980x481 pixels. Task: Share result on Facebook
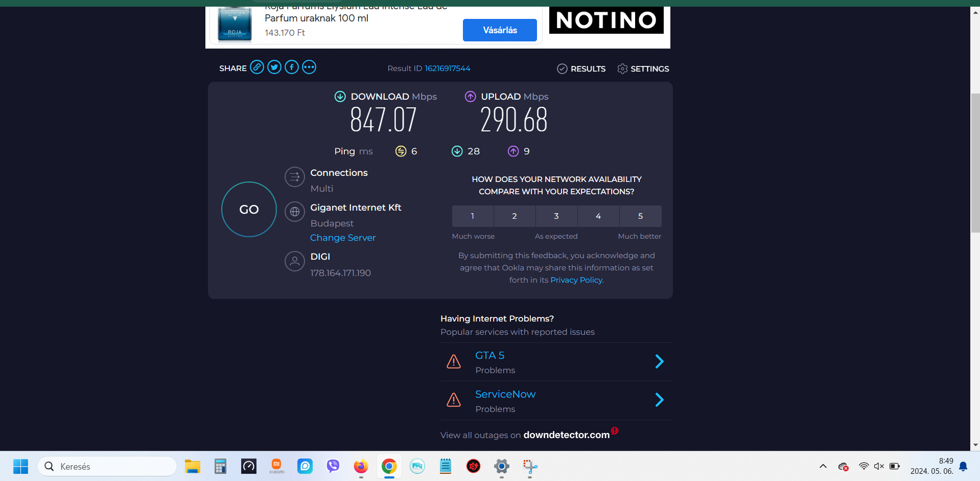coord(292,67)
